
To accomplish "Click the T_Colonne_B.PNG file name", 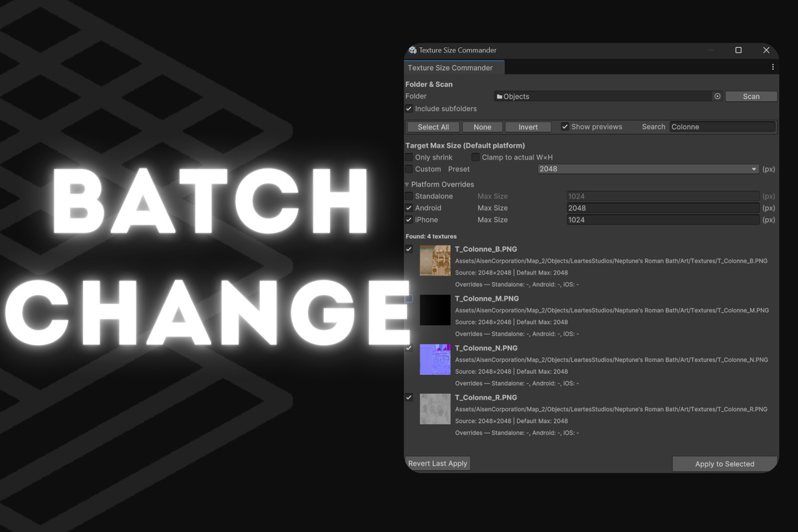I will pyautogui.click(x=486, y=249).
